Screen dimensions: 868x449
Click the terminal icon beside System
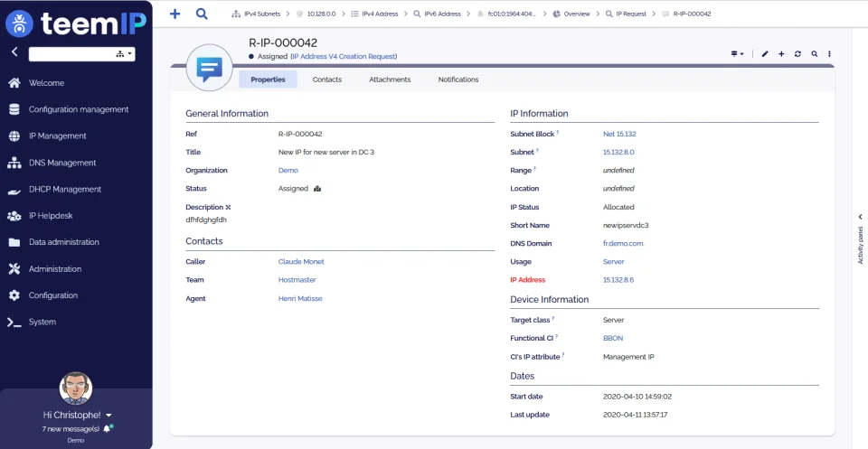point(14,322)
